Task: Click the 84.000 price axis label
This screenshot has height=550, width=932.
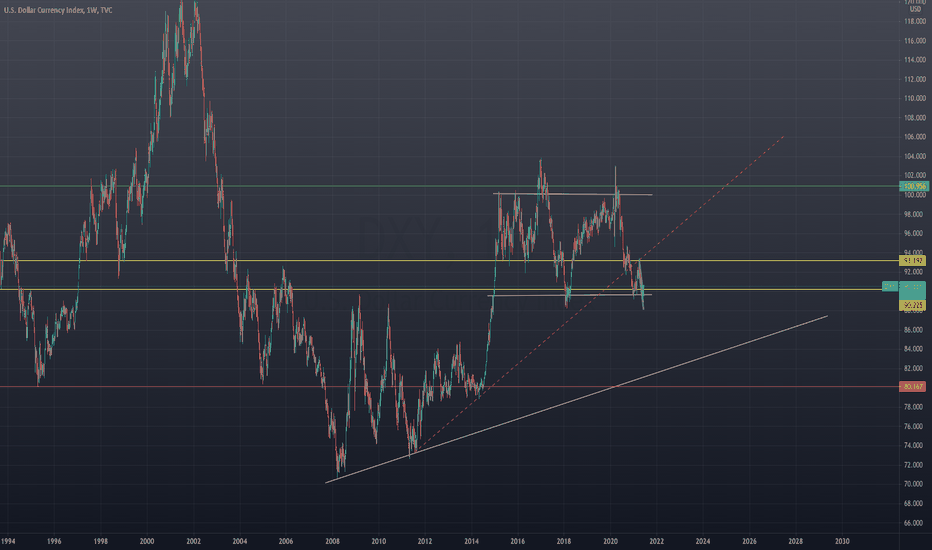Action: click(915, 349)
